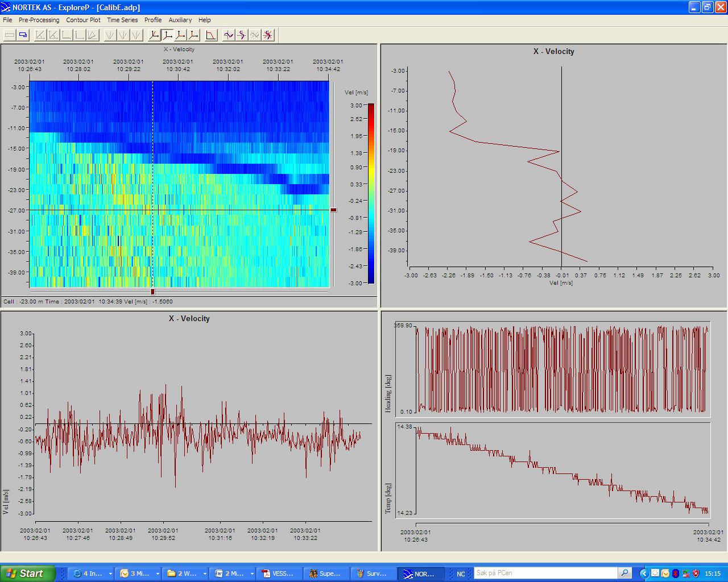This screenshot has width=728, height=582.
Task: Open the Time Series menu
Action: tap(122, 20)
